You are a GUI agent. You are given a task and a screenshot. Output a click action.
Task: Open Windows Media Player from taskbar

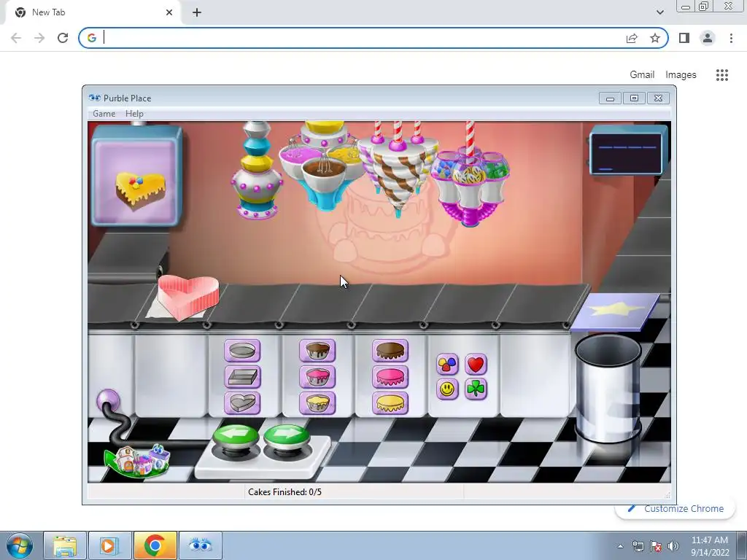tap(109, 545)
